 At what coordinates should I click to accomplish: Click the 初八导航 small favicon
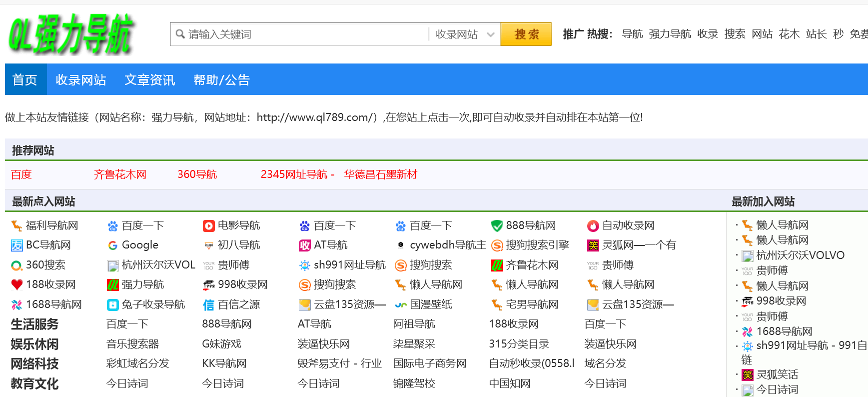point(208,245)
